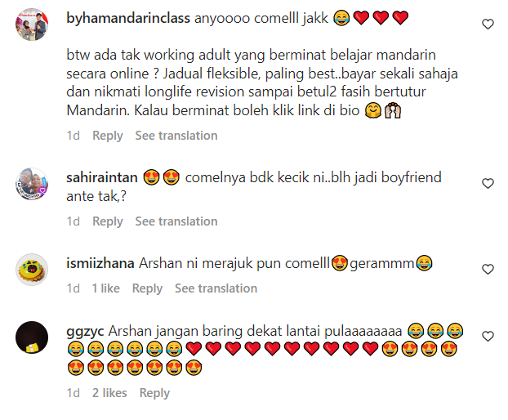
Task: Open byhamandarinclass username link
Action: [128, 18]
